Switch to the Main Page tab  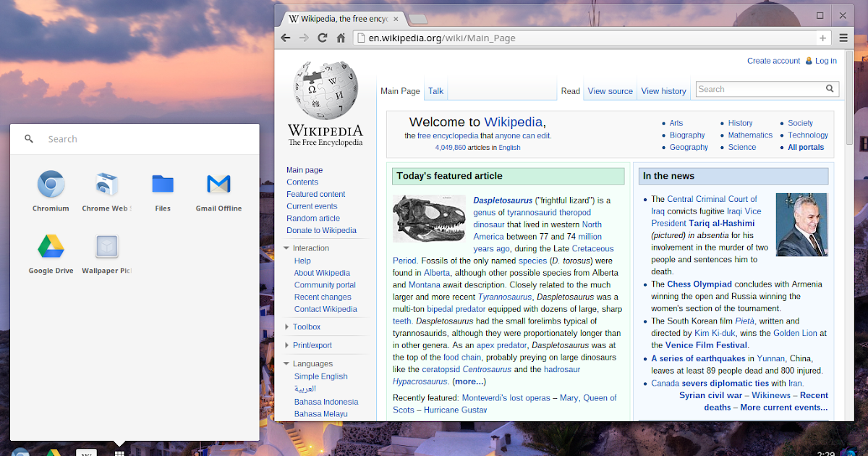tap(400, 91)
